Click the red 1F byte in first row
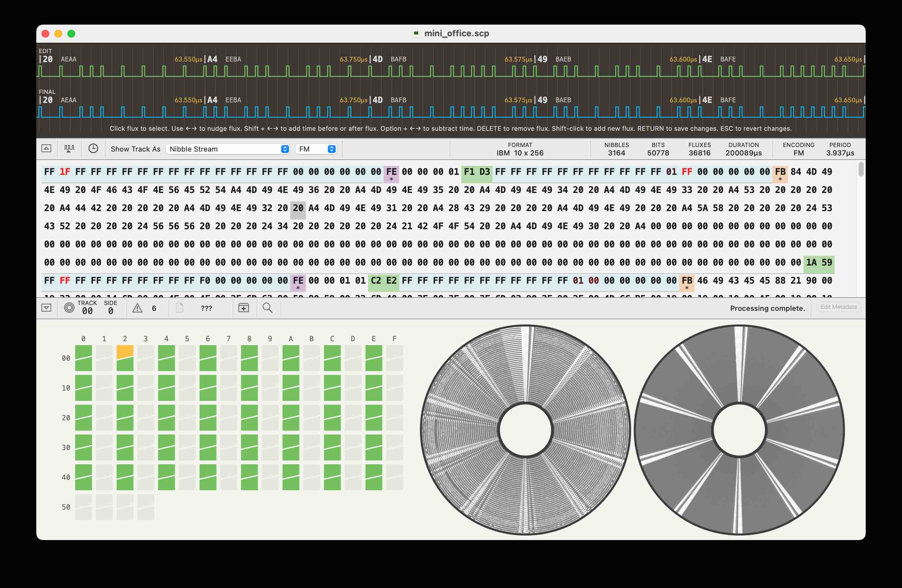Image resolution: width=902 pixels, height=588 pixels. coord(65,172)
